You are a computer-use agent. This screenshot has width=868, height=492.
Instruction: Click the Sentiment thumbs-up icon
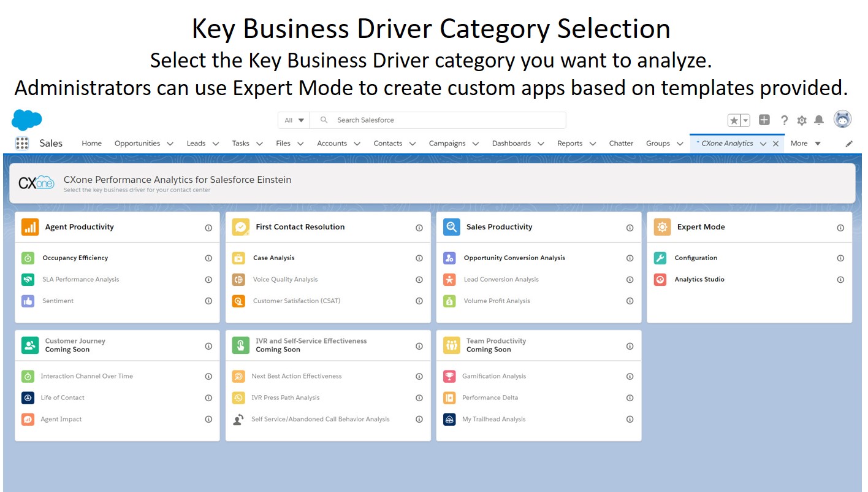(x=28, y=301)
